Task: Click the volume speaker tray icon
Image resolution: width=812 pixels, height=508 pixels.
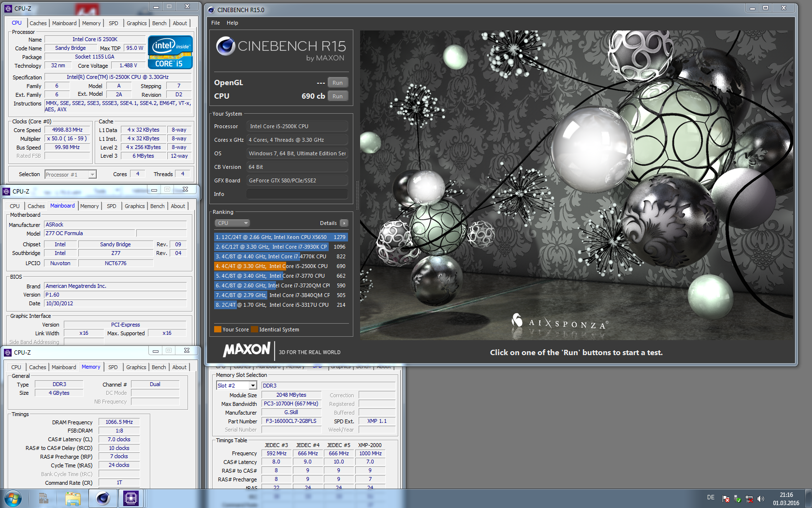Action: pos(761,499)
